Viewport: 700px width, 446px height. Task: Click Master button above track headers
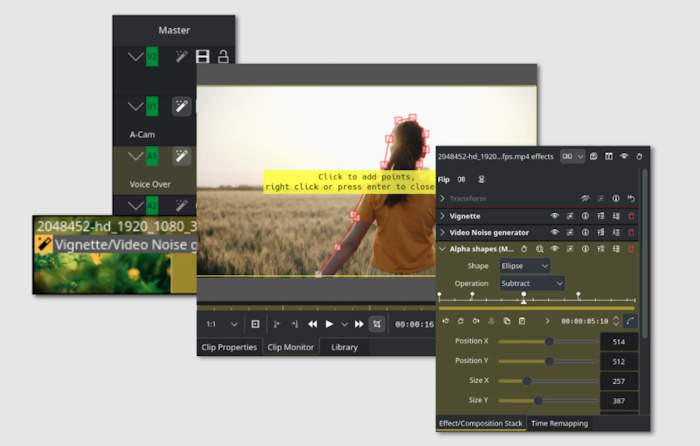174,30
